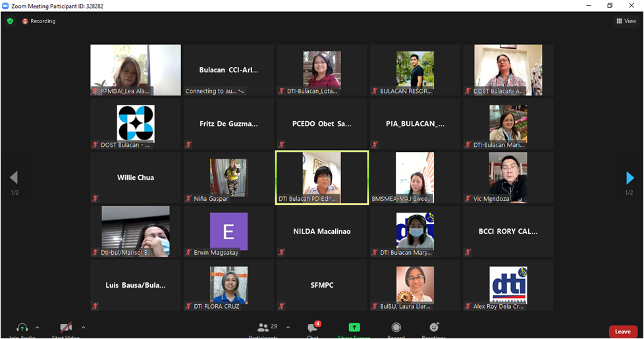Select the NILDA Macalinao tile
This screenshot has width=644, height=339.
[x=322, y=232]
